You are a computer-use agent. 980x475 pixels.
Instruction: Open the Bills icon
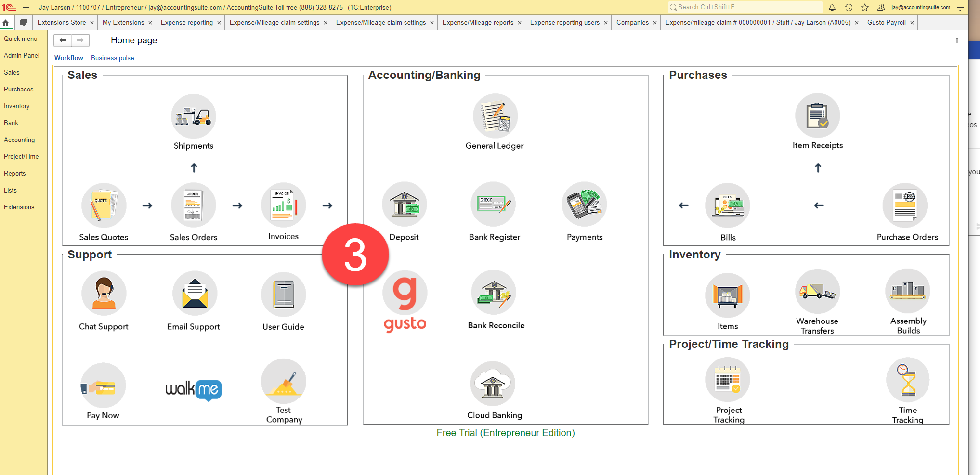[728, 205]
